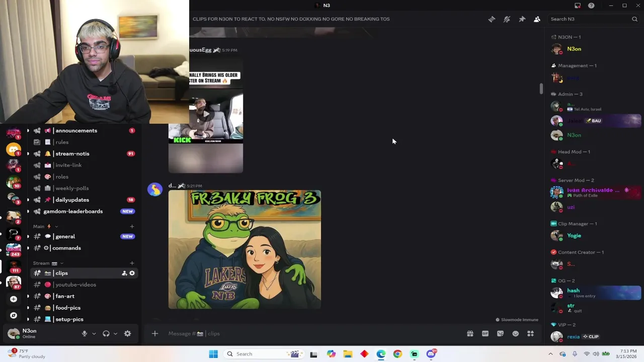
Task: Open File Explorer from taskbar
Action: pos(348,354)
